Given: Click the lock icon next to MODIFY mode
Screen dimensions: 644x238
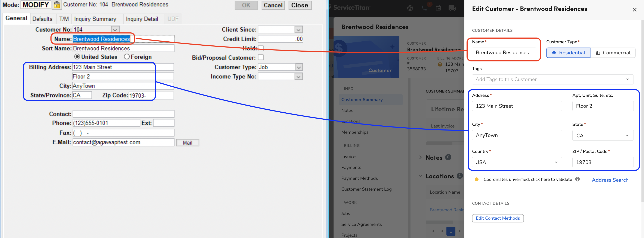Looking at the screenshot, I should pos(56,4).
